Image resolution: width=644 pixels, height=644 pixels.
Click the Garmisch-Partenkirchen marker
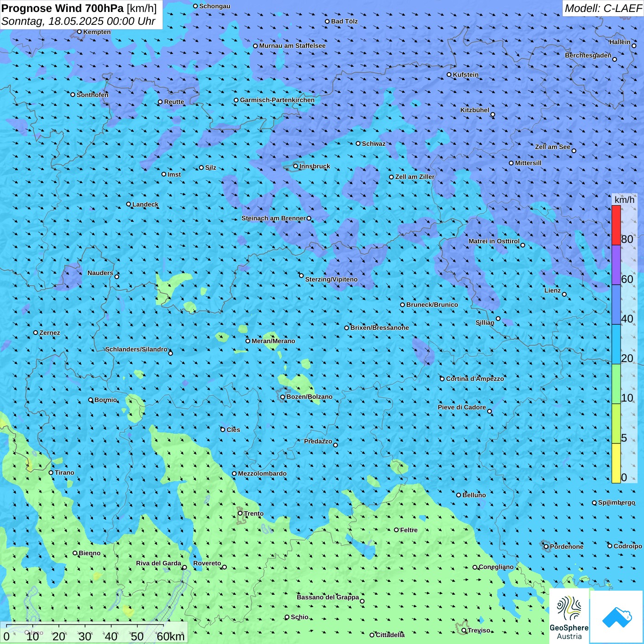click(x=236, y=100)
